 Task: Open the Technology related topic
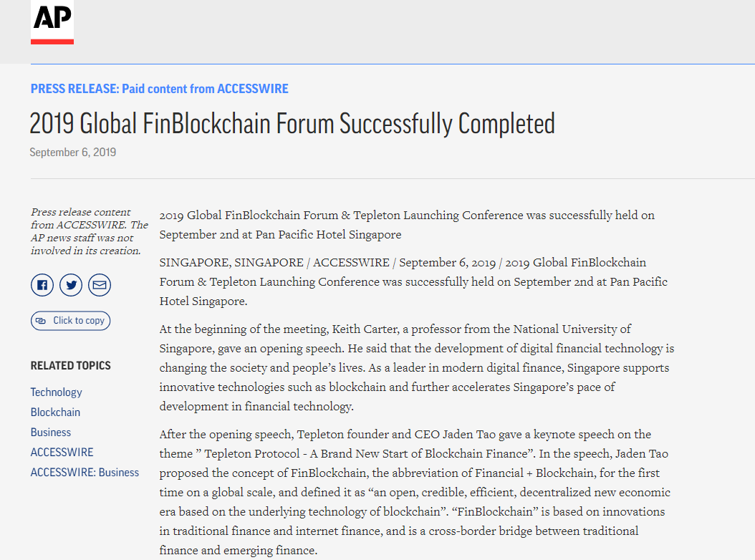click(56, 392)
